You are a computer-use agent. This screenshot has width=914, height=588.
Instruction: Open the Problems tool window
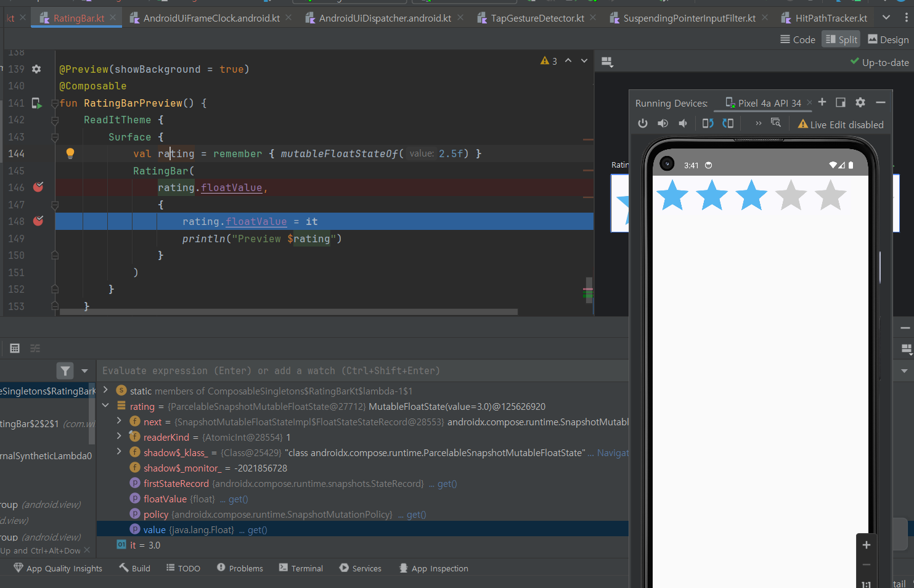pyautogui.click(x=240, y=568)
